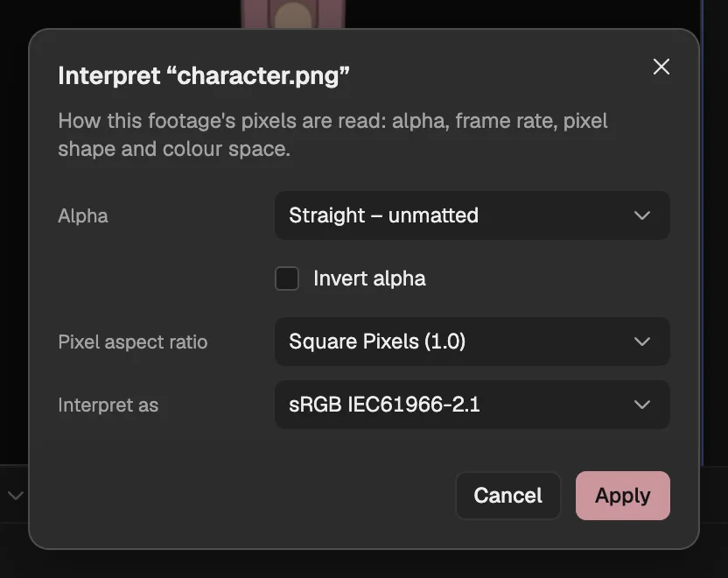Open the Interpret as colour space dropdown
Viewport: 728px width, 578px height.
click(472, 405)
